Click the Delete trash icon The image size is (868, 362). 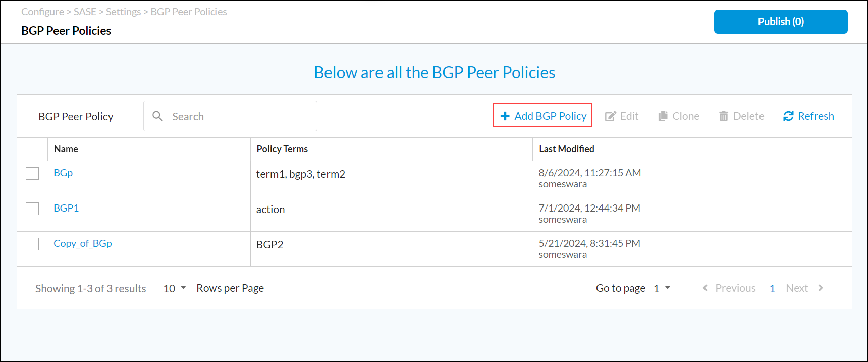tap(723, 116)
